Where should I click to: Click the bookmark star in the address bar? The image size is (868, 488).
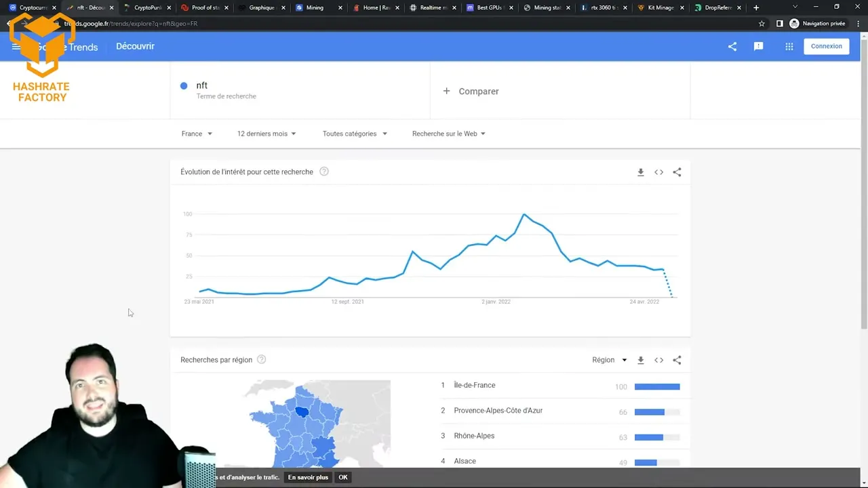click(762, 23)
